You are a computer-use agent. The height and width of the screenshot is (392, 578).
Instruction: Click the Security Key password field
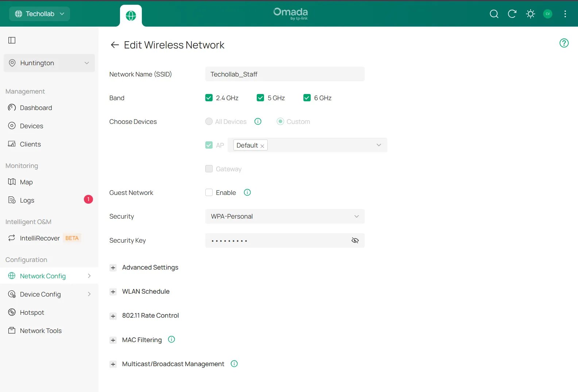point(285,240)
